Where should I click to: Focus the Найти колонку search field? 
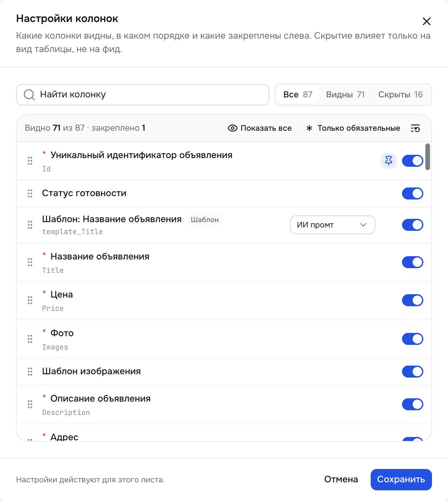click(x=143, y=95)
